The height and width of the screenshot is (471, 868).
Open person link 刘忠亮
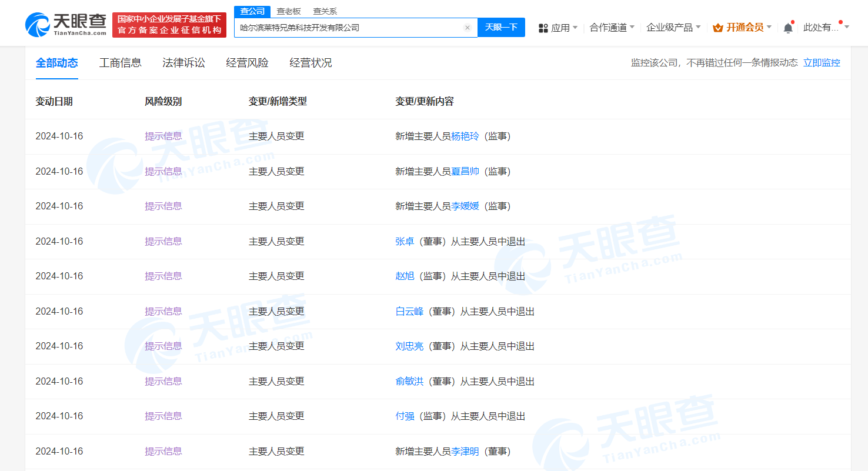[410, 346]
